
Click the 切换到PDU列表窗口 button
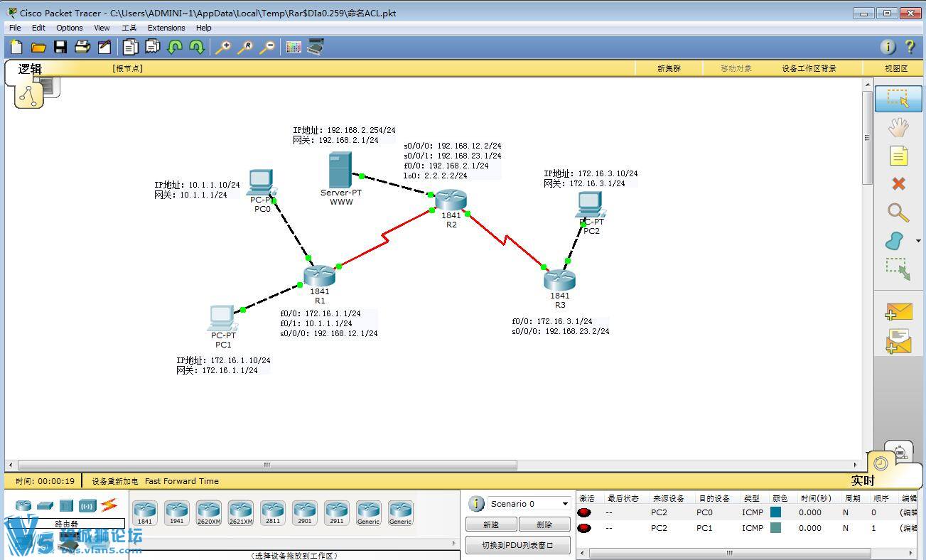pos(518,546)
